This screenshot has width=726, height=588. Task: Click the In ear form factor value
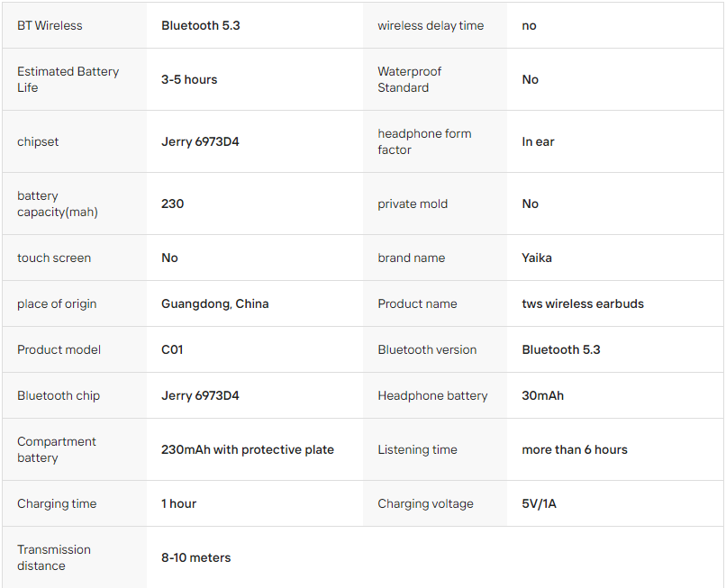538,141
